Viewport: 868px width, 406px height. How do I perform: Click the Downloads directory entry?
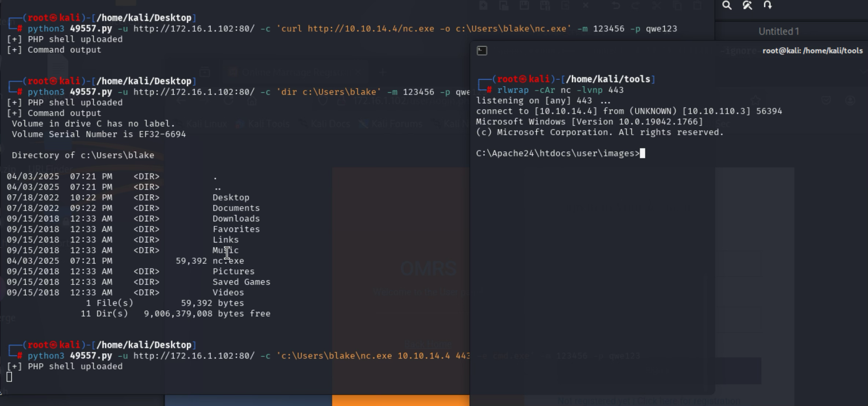click(236, 219)
